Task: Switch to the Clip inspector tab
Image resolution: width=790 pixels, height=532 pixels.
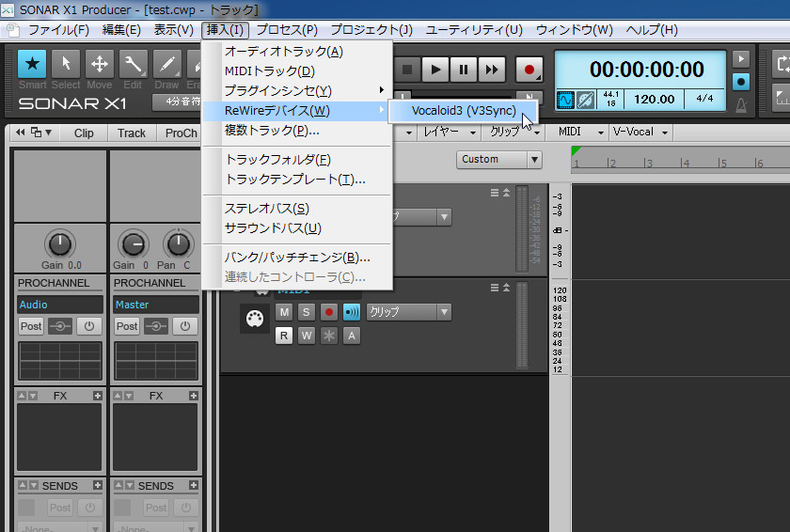Action: 84,133
